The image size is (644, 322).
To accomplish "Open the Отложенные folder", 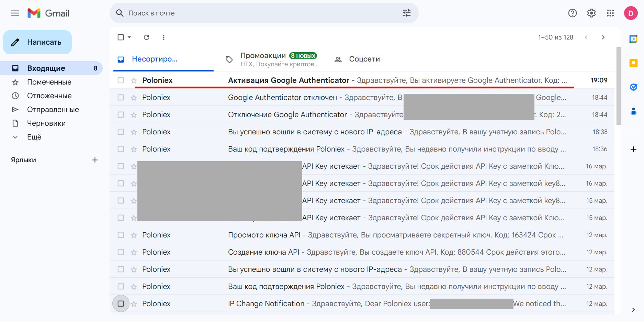I will (52, 96).
